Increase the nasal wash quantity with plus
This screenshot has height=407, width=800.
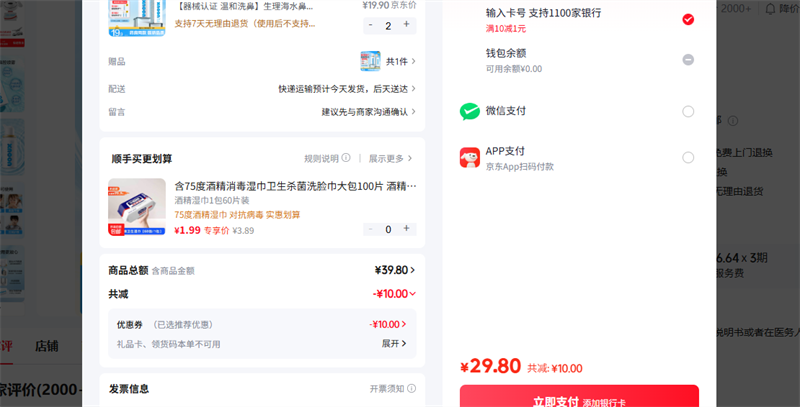406,25
